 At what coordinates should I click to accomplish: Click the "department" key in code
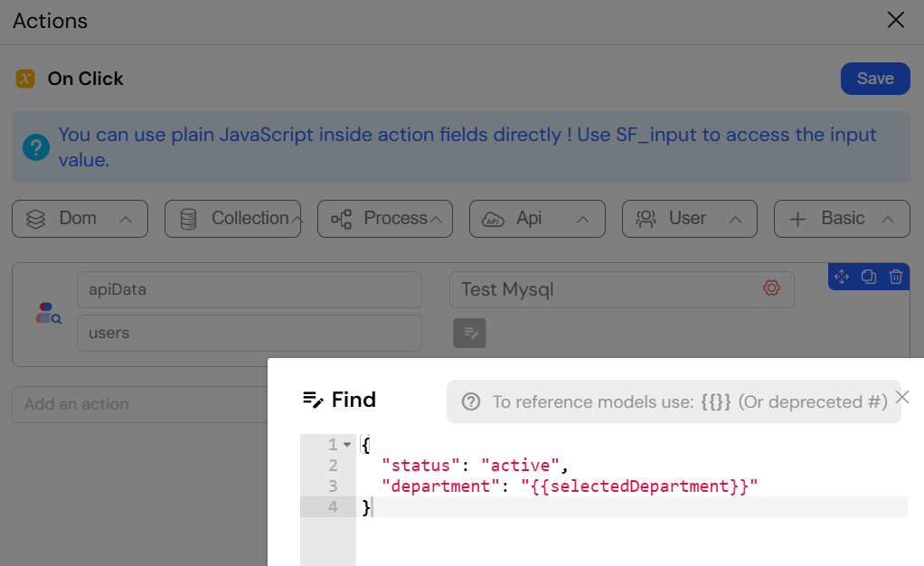[x=440, y=486]
